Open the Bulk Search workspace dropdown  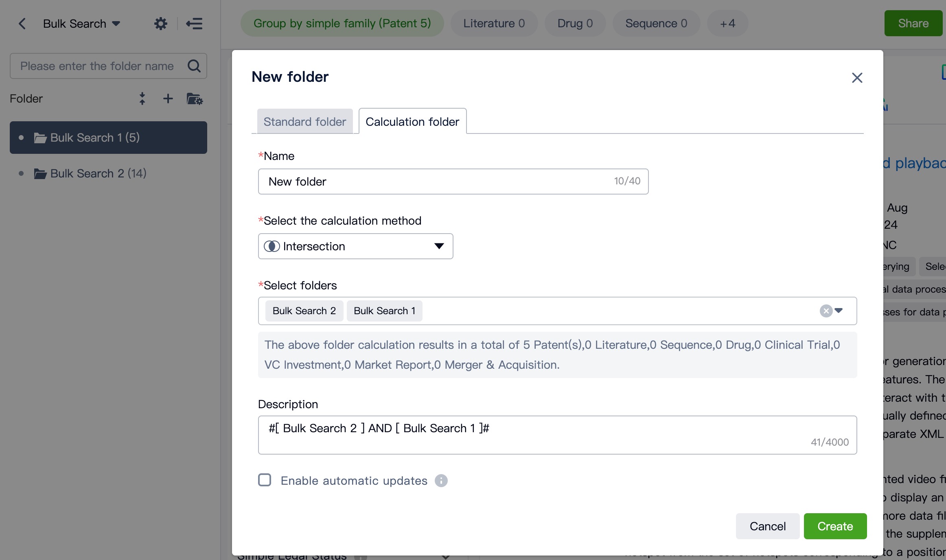click(81, 24)
